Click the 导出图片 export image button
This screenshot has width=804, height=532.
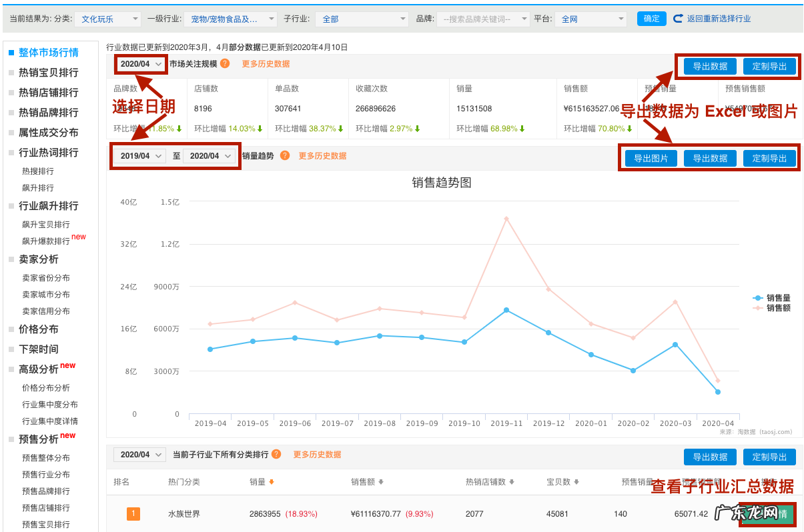650,158
